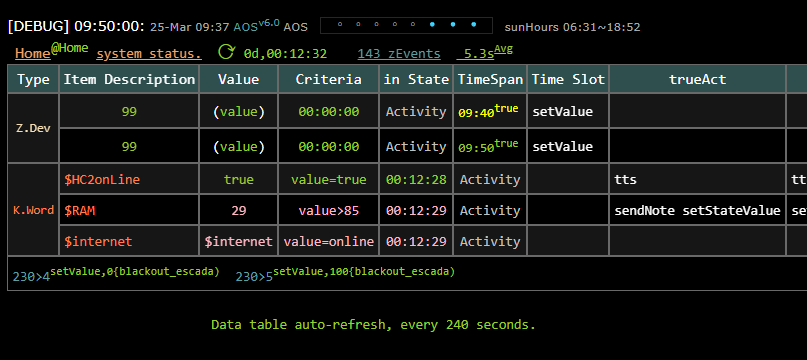Click the value=online criteria cell
Image resolution: width=807 pixels, height=360 pixels.
click(328, 241)
